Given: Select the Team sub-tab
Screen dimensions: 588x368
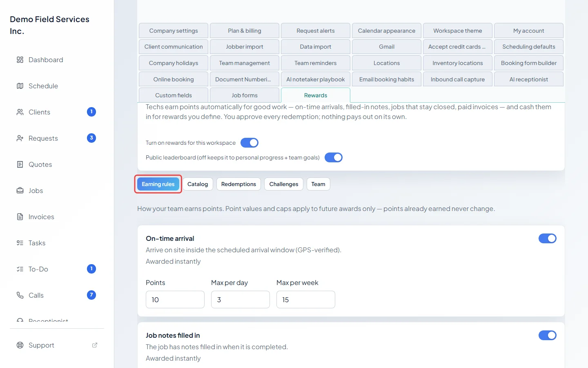Looking at the screenshot, I should coord(318,184).
